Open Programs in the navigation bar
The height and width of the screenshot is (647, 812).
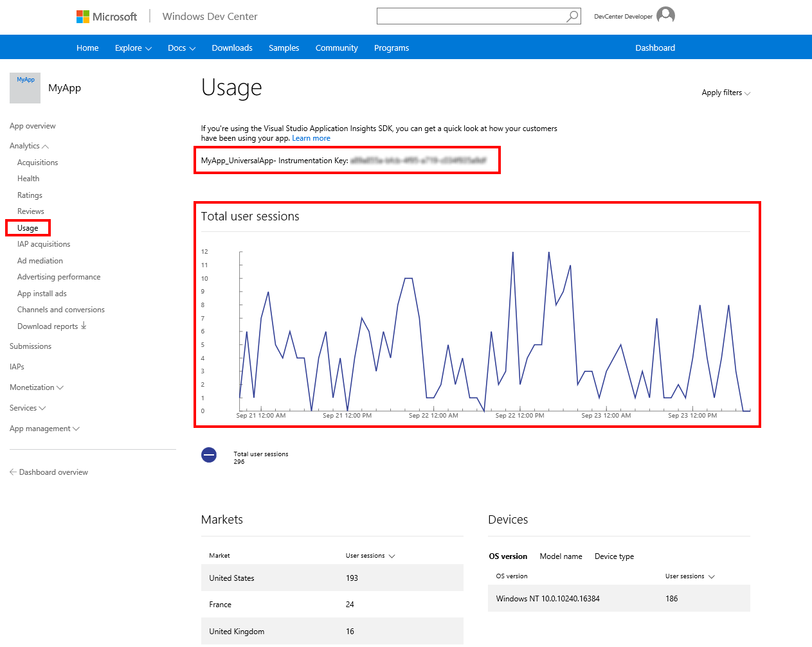point(392,48)
